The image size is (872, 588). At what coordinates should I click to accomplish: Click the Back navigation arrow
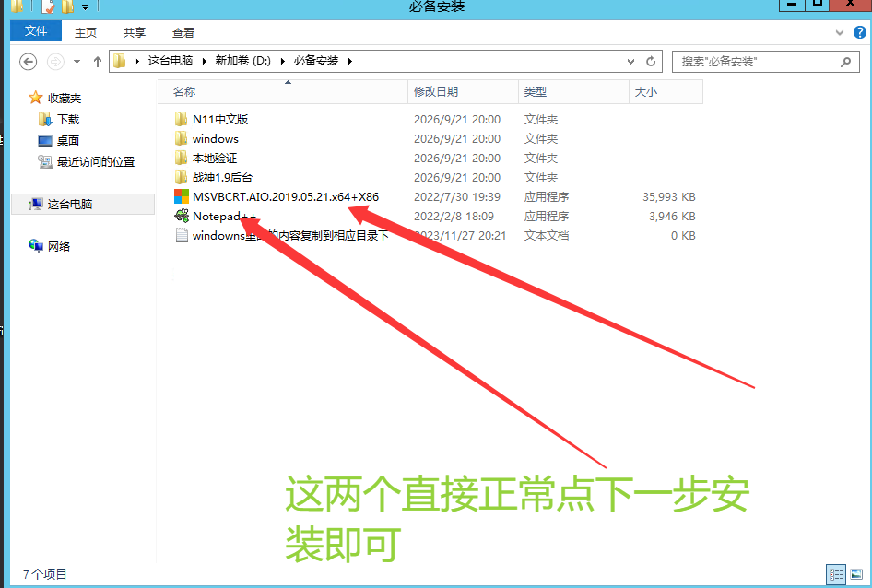click(29, 61)
